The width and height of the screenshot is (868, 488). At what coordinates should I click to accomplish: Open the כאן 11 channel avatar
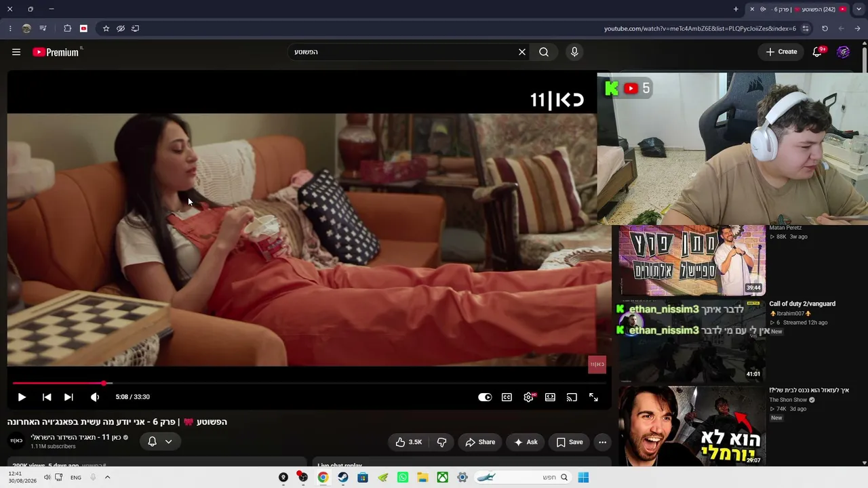(x=16, y=441)
